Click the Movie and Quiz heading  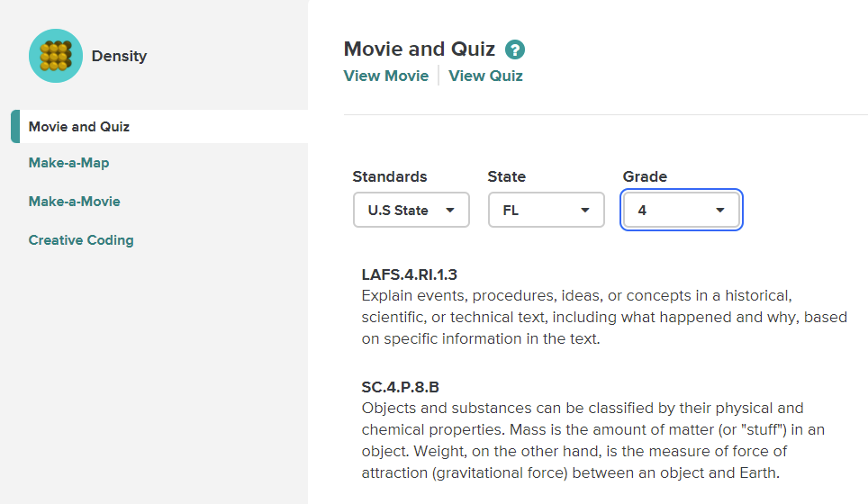[420, 49]
